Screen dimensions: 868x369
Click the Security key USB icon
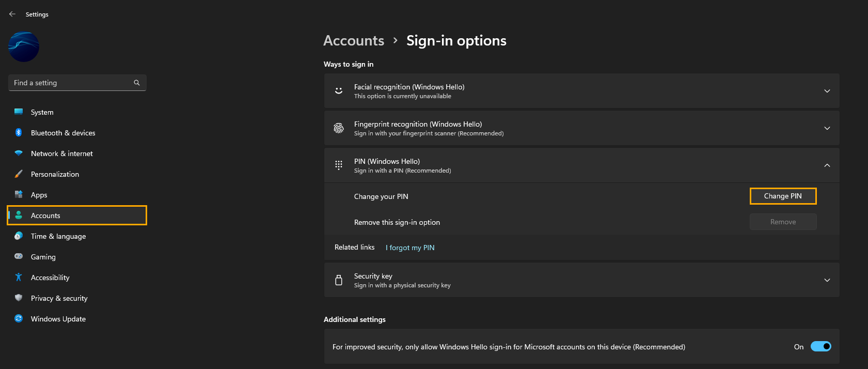(339, 280)
